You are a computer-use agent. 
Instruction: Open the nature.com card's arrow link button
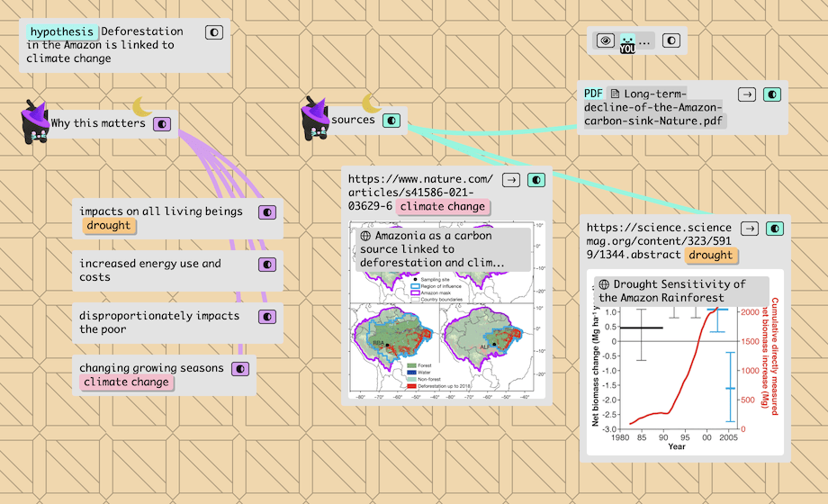pyautogui.click(x=510, y=180)
